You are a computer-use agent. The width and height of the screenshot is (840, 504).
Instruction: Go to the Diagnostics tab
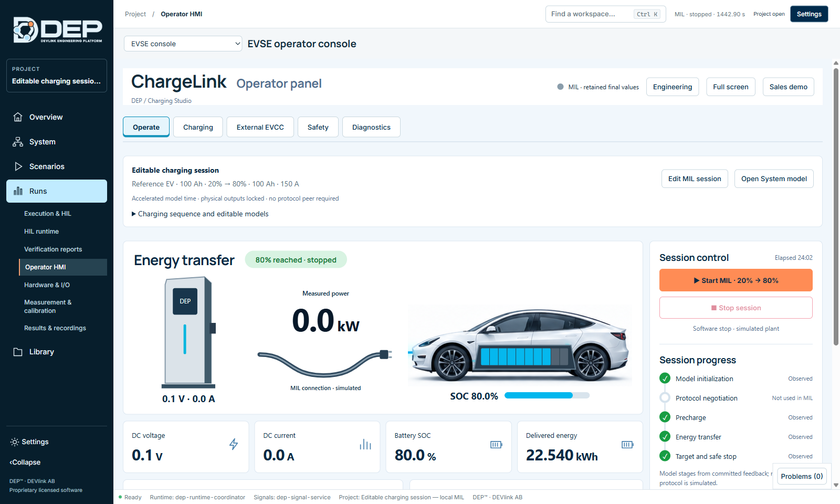click(371, 127)
